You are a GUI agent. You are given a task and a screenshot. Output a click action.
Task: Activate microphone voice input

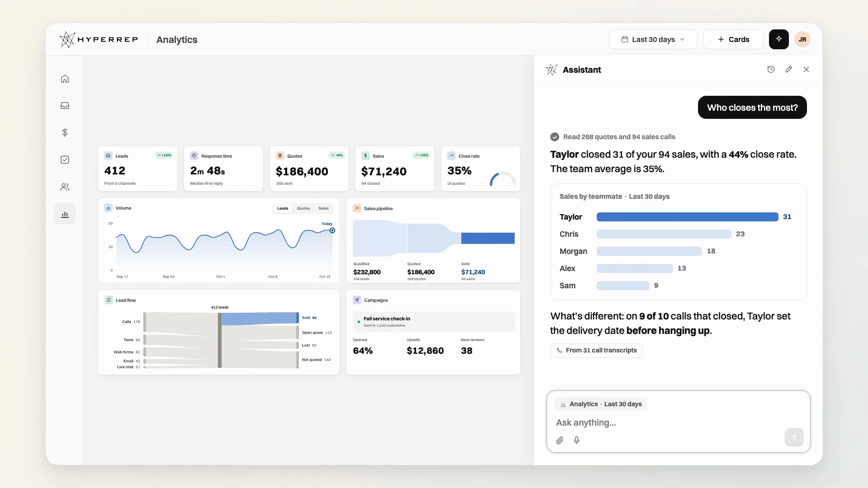[576, 440]
